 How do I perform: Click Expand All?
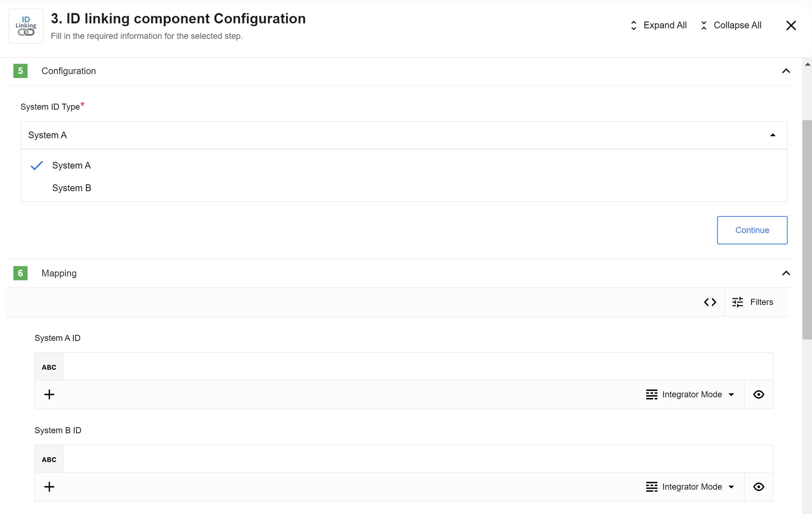(658, 25)
